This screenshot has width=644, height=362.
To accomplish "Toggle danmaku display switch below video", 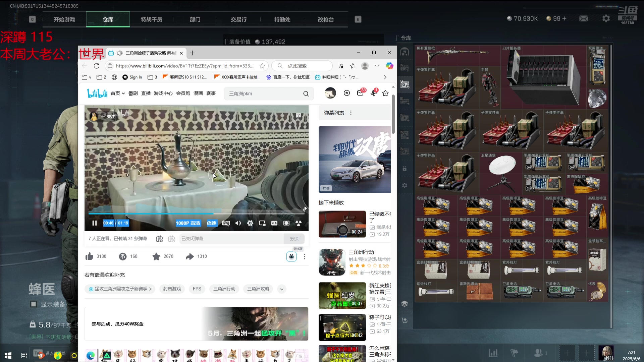I will 159,239.
